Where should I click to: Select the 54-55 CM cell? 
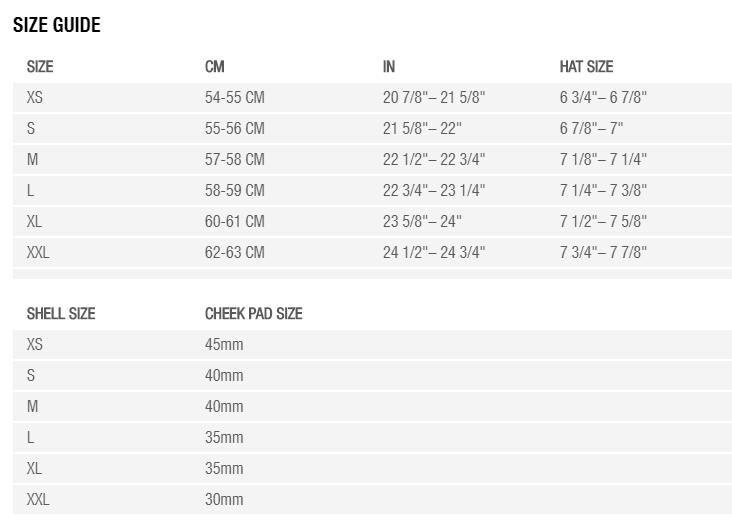coord(235,98)
